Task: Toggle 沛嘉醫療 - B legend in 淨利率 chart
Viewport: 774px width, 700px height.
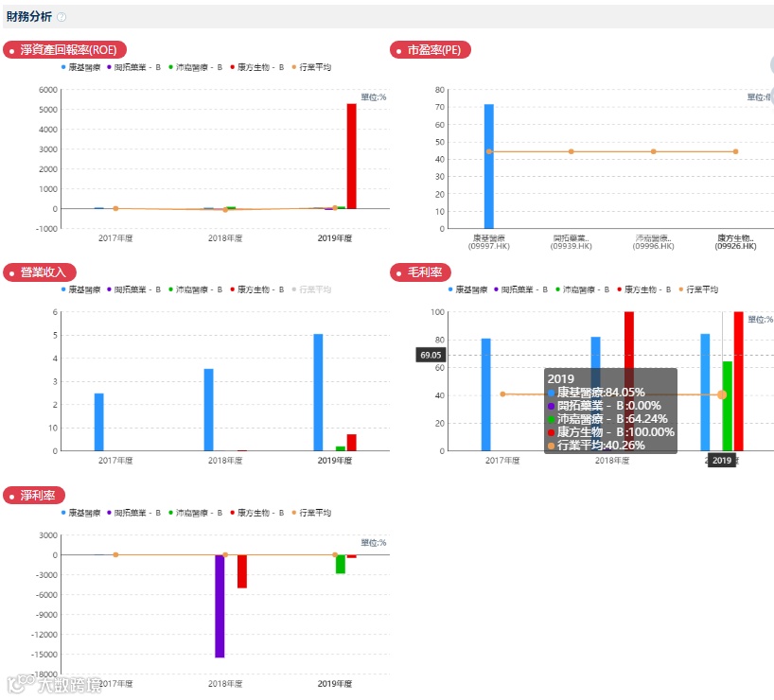Action: pyautogui.click(x=196, y=513)
